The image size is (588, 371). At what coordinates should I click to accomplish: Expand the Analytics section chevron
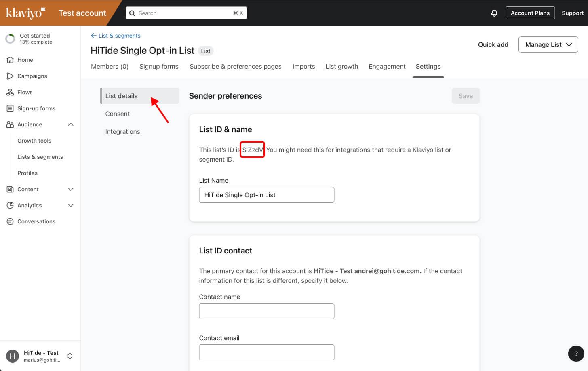(x=71, y=205)
